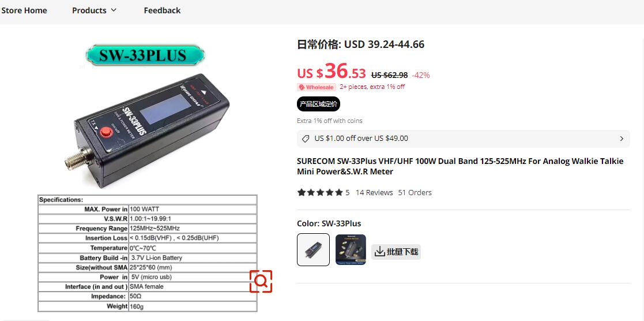The width and height of the screenshot is (644, 321).
Task: Click the Wholesale badge icon
Action: [302, 87]
